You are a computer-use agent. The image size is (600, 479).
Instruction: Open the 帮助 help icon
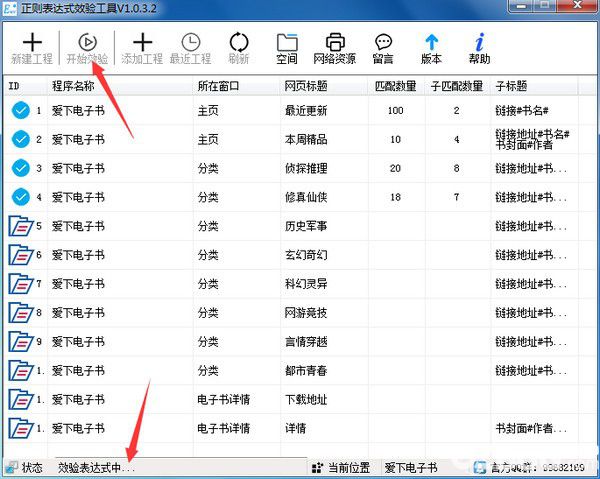pyautogui.click(x=479, y=42)
